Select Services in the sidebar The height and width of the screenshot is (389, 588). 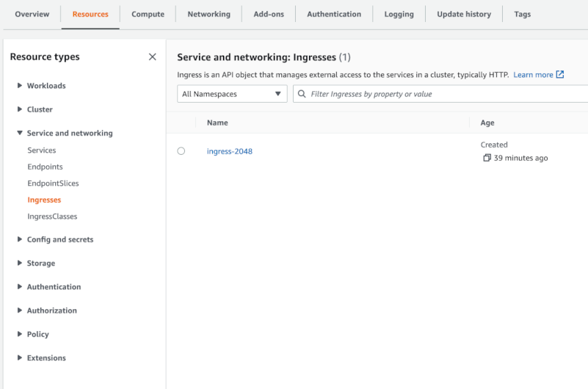(x=42, y=150)
